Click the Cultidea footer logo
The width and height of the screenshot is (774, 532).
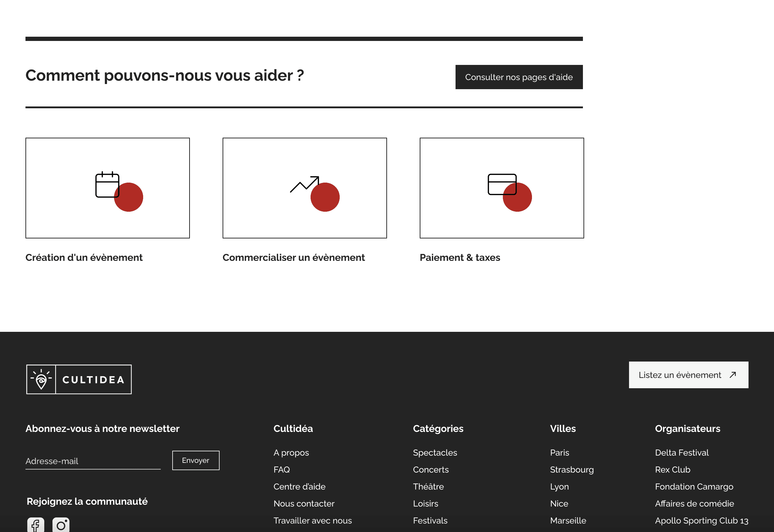point(79,379)
